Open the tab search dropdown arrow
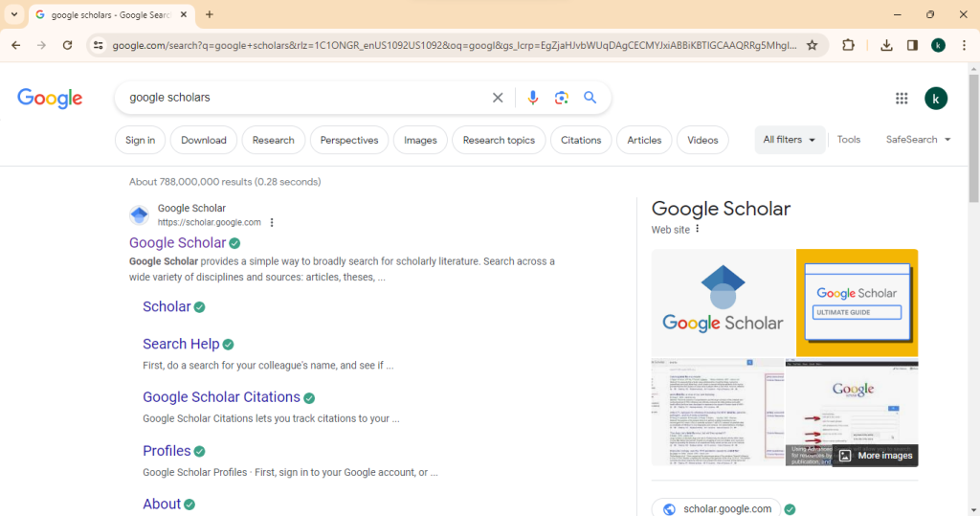Image resolution: width=980 pixels, height=516 pixels. coord(13,14)
